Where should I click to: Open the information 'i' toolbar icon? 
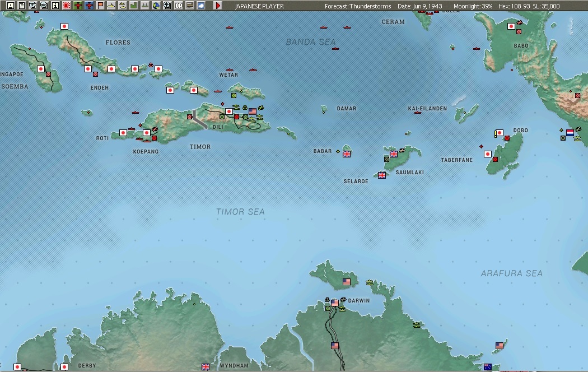point(55,5)
